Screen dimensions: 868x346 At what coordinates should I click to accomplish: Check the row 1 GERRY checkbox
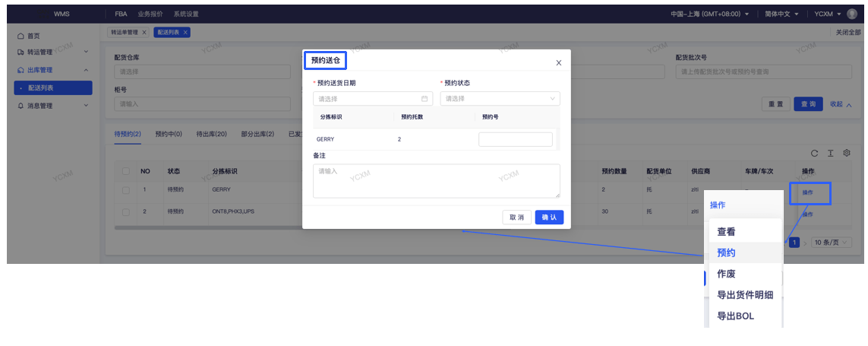[126, 189]
